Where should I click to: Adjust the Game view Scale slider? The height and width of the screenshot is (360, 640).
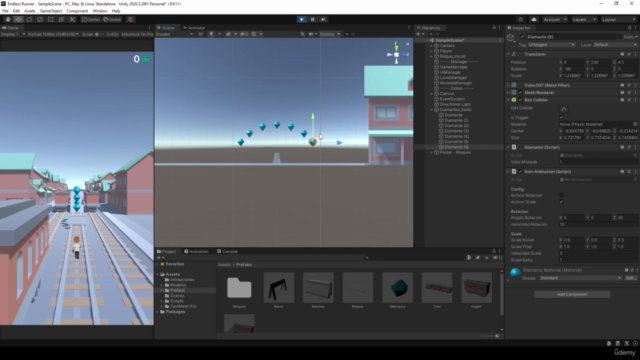click(100, 34)
